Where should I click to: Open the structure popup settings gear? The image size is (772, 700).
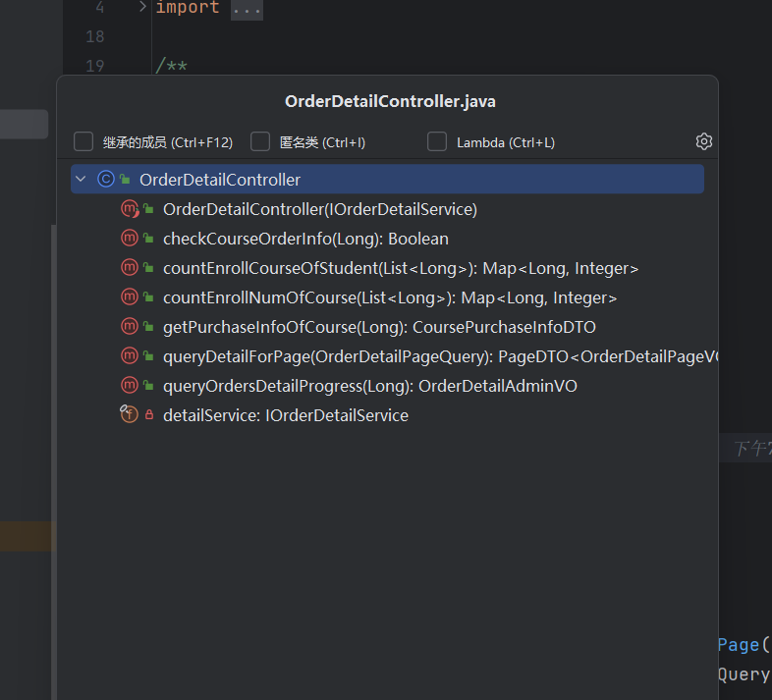[703, 141]
